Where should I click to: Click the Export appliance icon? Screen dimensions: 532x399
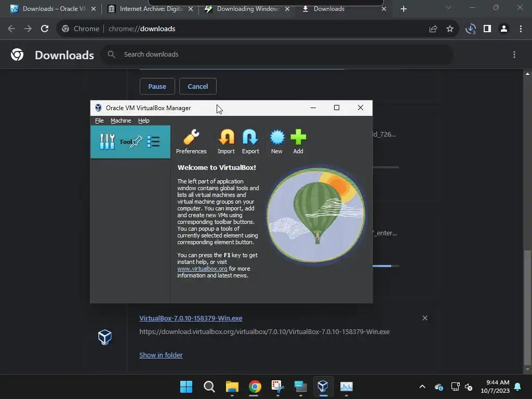[250, 142]
